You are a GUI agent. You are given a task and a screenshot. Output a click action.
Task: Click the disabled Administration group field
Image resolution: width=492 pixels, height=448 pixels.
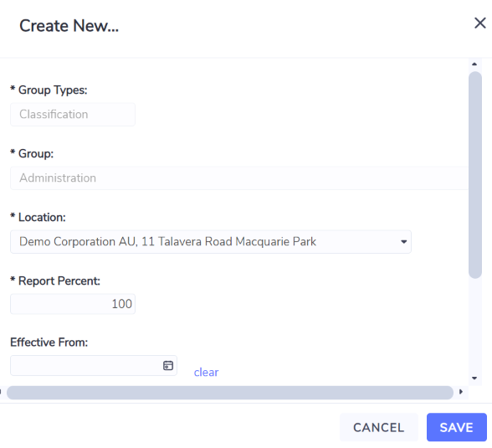[x=239, y=178]
